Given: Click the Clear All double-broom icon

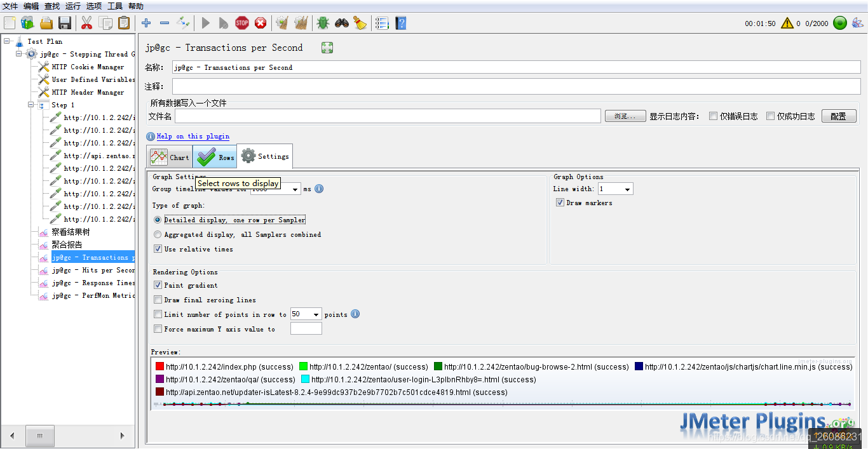Looking at the screenshot, I should click(301, 23).
